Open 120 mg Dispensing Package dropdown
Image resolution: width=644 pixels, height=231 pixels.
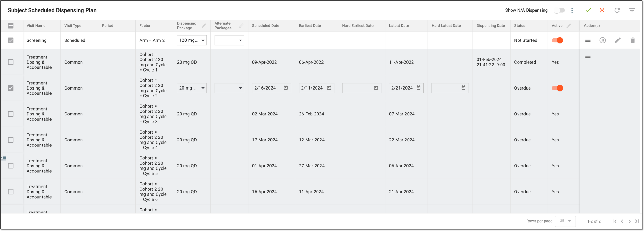coord(192,40)
